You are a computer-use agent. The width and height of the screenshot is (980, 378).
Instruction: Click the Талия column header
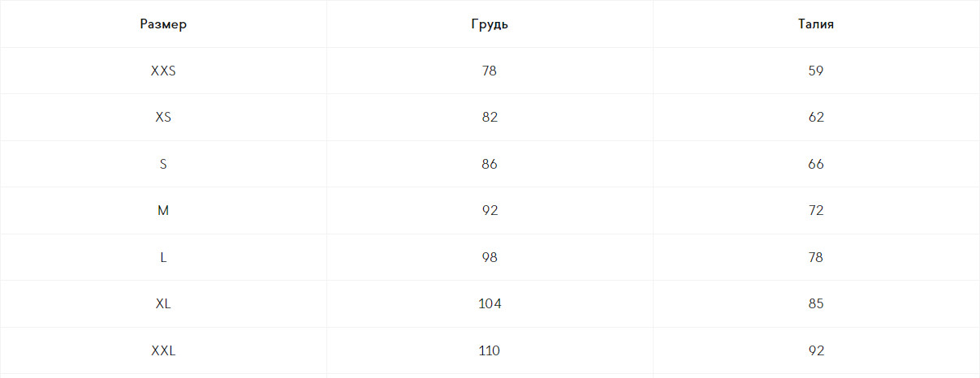coord(816,24)
